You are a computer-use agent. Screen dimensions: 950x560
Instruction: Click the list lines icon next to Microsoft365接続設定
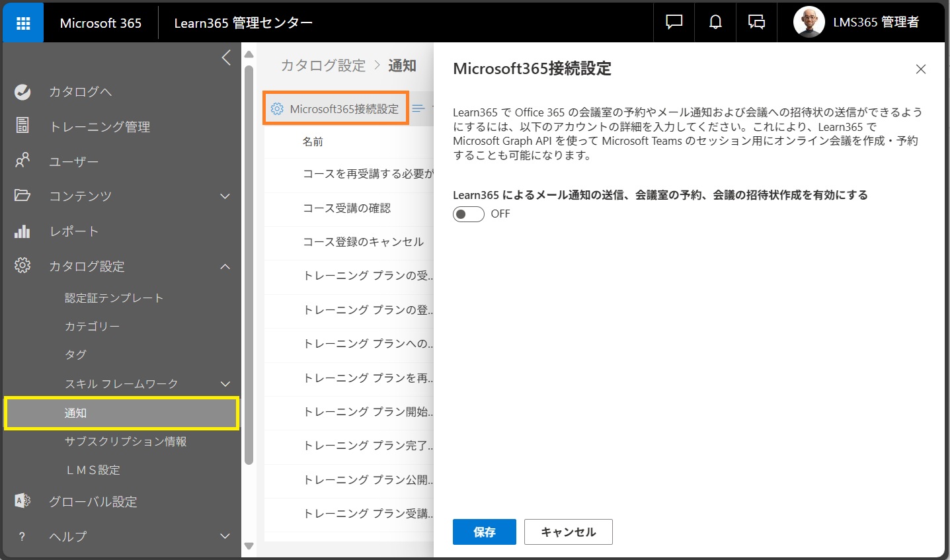pyautogui.click(x=418, y=108)
